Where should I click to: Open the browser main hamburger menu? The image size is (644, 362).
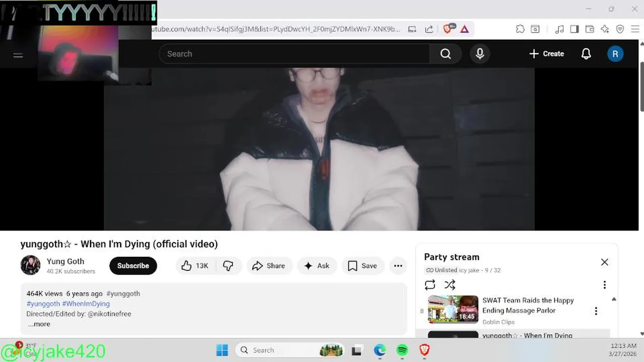635,29
